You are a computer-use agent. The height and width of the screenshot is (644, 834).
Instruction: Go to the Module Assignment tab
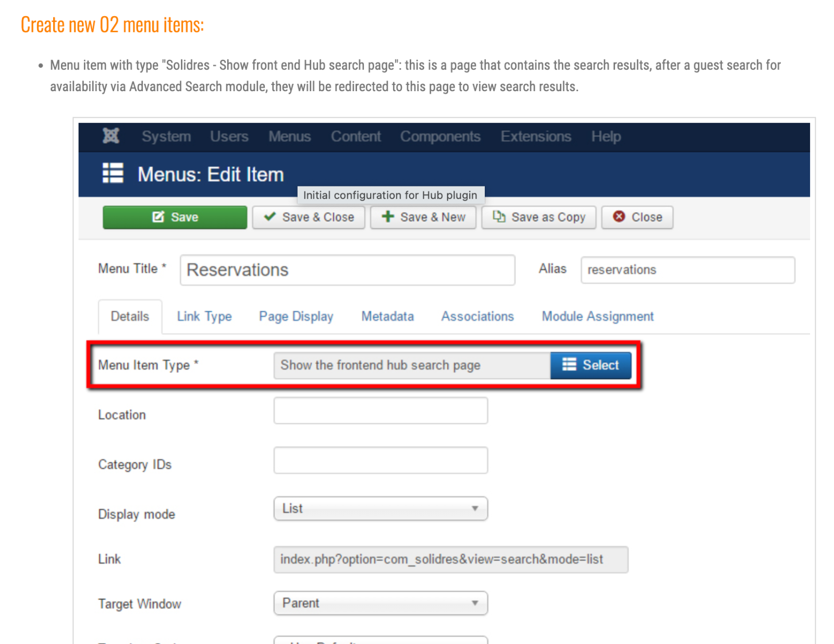[597, 316]
